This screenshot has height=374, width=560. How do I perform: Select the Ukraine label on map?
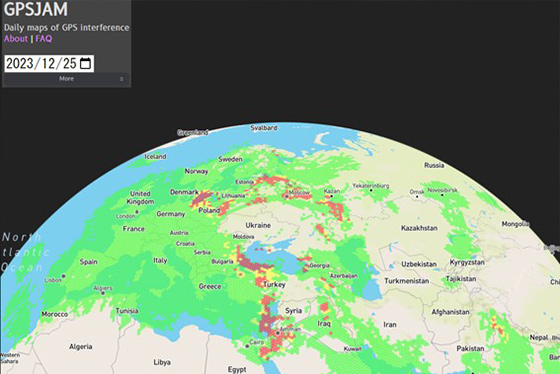(x=258, y=225)
